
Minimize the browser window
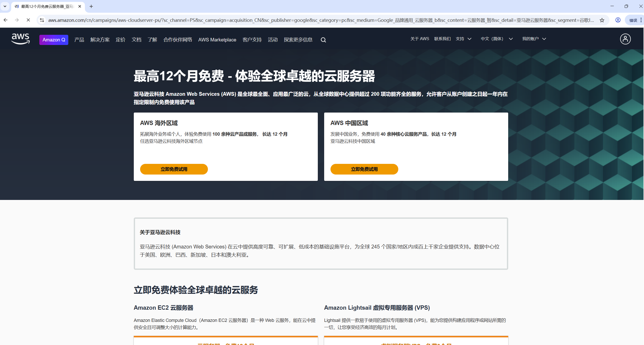(x=612, y=6)
